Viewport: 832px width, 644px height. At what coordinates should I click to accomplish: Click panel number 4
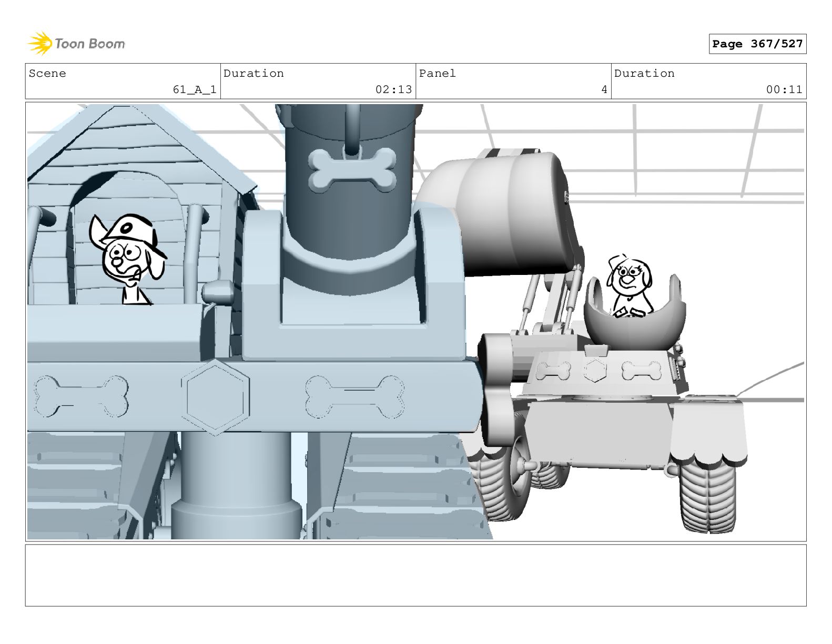point(604,90)
